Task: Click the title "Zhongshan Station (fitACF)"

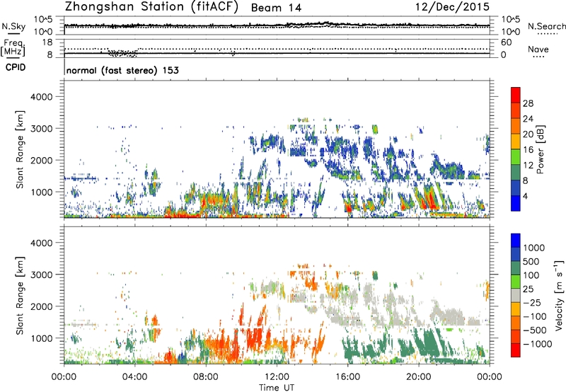Action: pos(151,7)
